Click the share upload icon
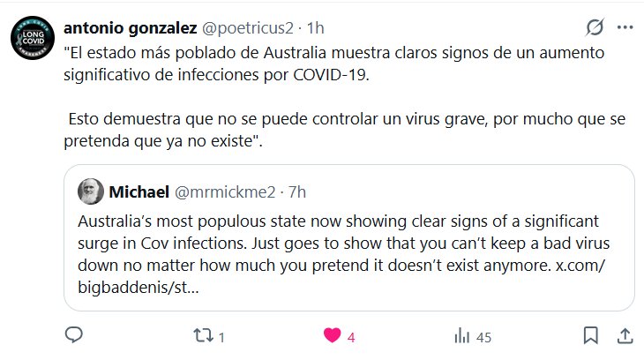 (623, 335)
